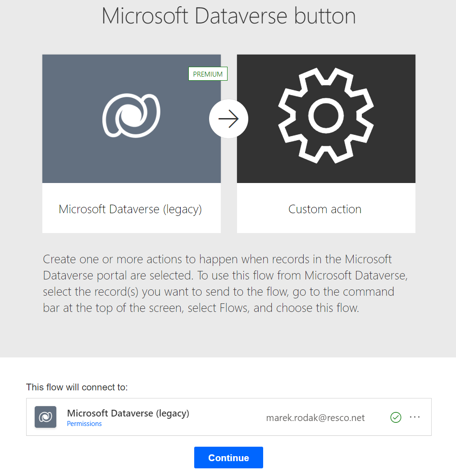Click the Custom action caption
456x476 pixels.
click(x=325, y=209)
